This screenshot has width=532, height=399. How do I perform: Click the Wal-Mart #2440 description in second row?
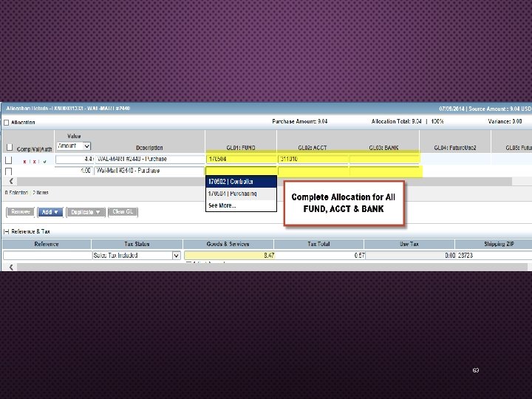pyautogui.click(x=149, y=171)
